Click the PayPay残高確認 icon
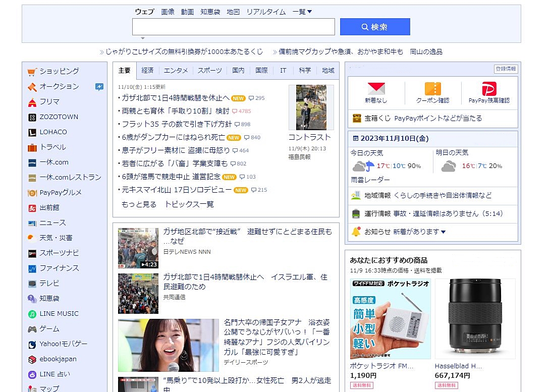This screenshot has width=551, height=392. (x=489, y=89)
